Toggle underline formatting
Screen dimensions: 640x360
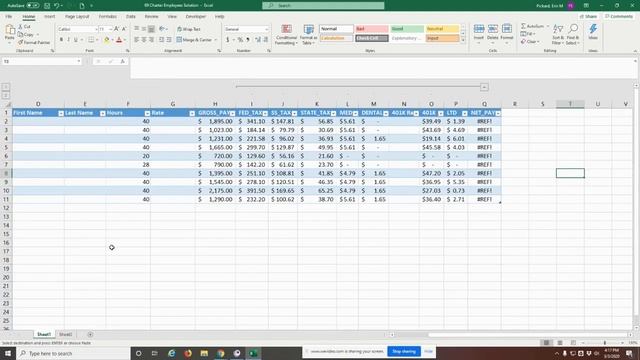76,40
